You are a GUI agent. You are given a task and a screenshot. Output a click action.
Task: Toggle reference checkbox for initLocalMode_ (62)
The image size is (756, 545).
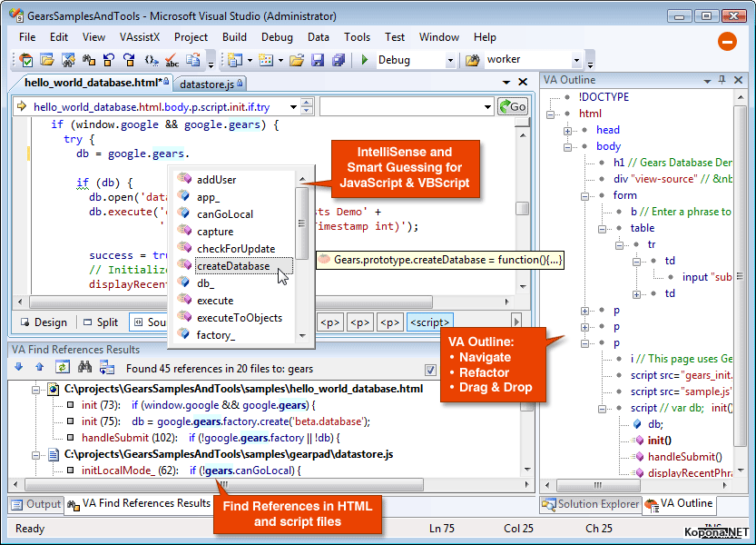(71, 471)
